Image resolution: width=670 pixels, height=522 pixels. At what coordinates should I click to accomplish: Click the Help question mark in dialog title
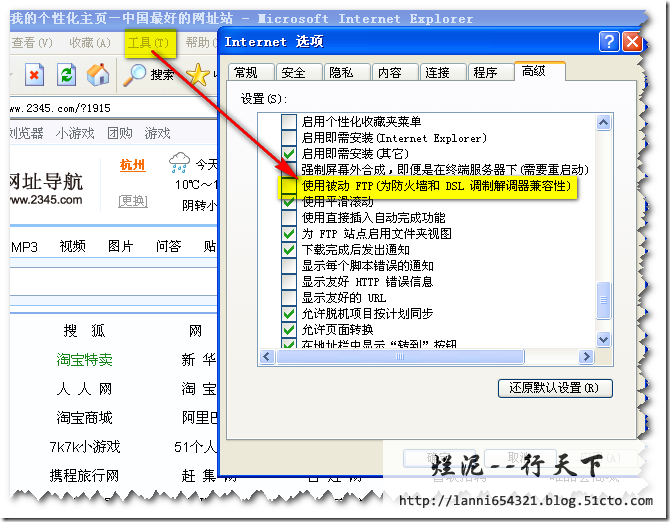(x=608, y=41)
